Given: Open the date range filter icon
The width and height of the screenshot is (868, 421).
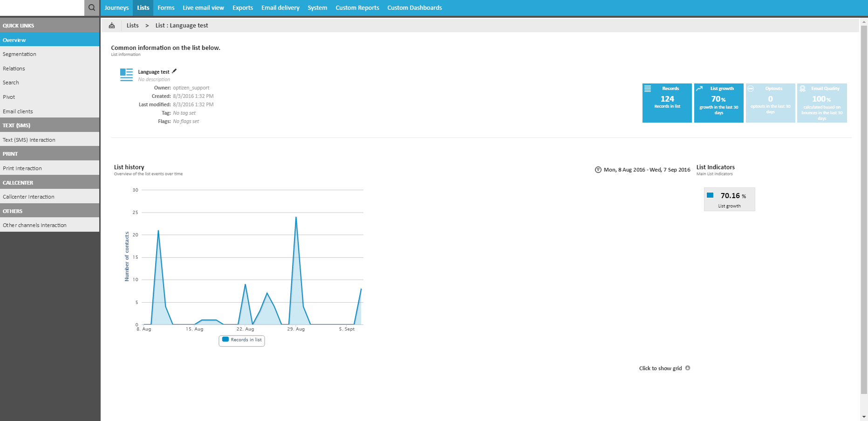Looking at the screenshot, I should [x=598, y=170].
